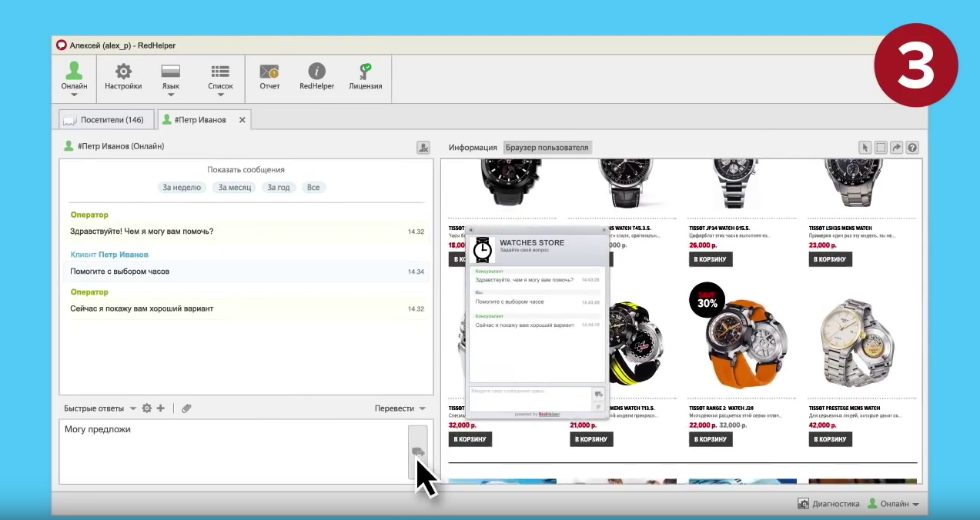Click the help question mark icon
The image size is (980, 520).
(x=912, y=148)
